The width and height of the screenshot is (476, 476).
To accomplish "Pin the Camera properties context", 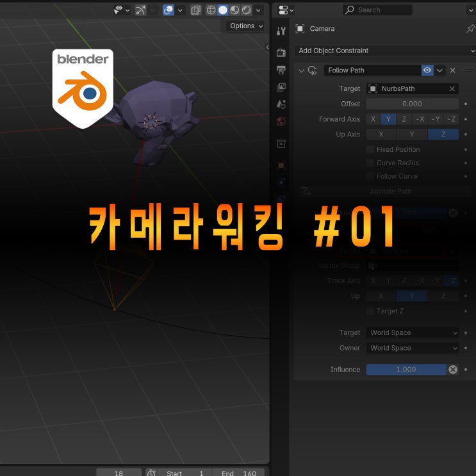I will pos(470,29).
